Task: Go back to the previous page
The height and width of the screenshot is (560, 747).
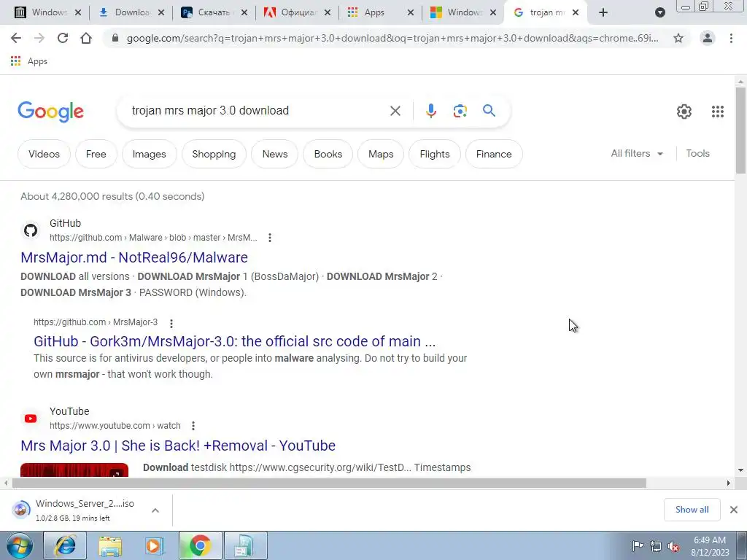Action: pyautogui.click(x=16, y=38)
